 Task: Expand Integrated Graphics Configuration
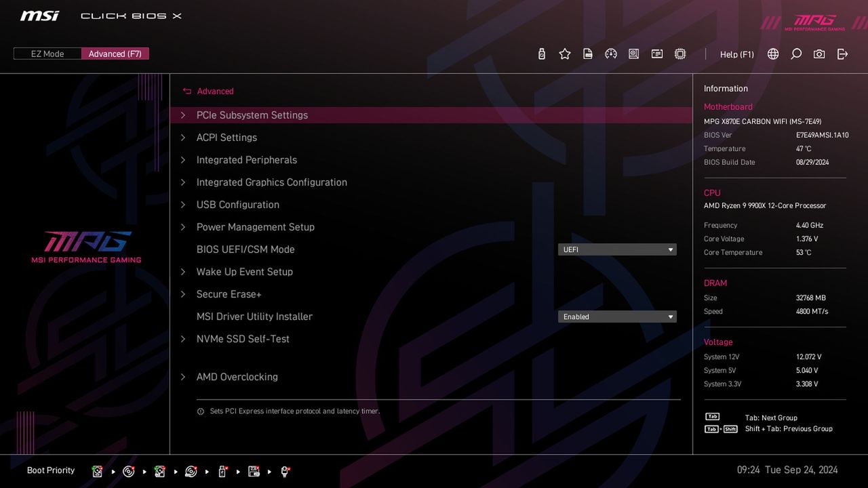point(431,182)
